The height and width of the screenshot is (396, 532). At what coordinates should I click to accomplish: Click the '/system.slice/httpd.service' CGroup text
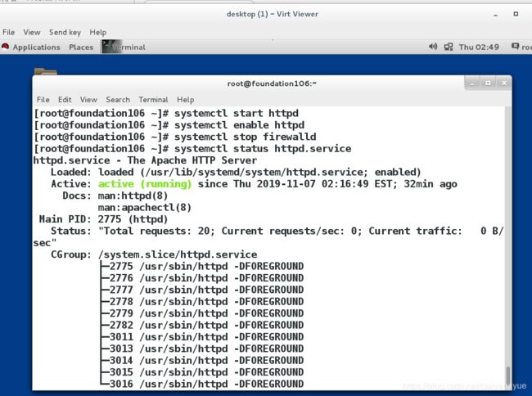(178, 254)
